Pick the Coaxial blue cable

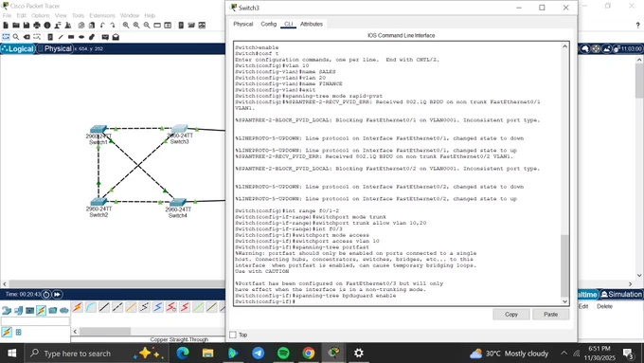[x=158, y=307]
